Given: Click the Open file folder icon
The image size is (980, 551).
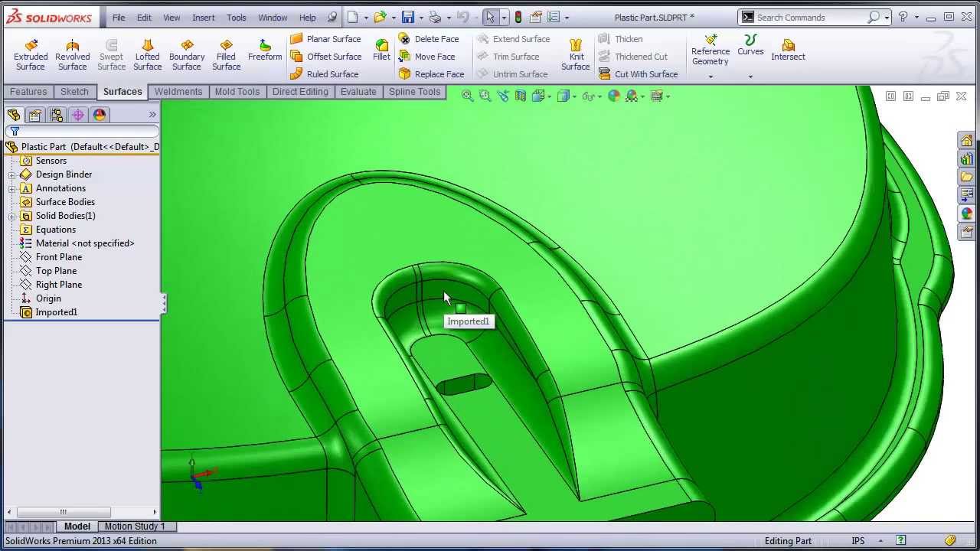Looking at the screenshot, I should 381,17.
